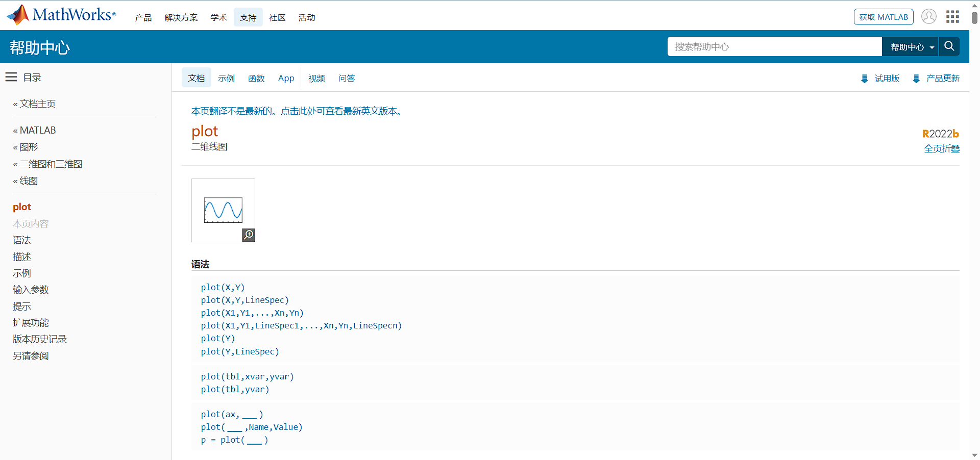Switch to the 示例 tab
This screenshot has width=980, height=460.
tap(226, 78)
